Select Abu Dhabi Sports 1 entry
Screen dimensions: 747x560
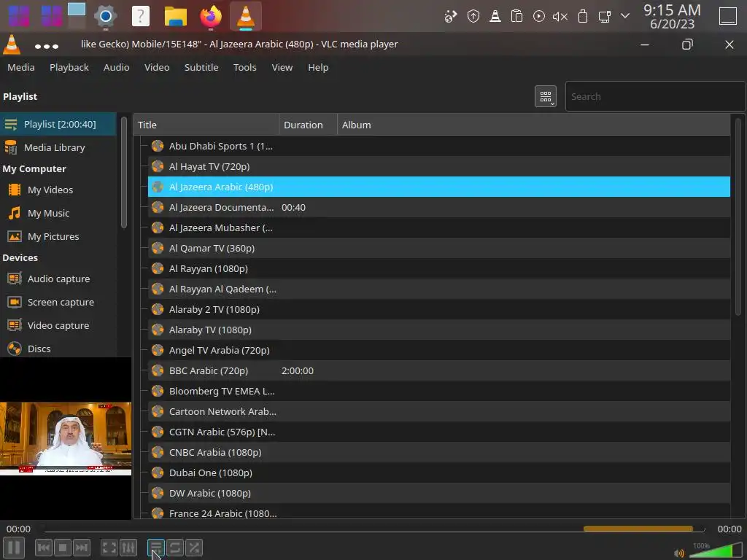438,146
